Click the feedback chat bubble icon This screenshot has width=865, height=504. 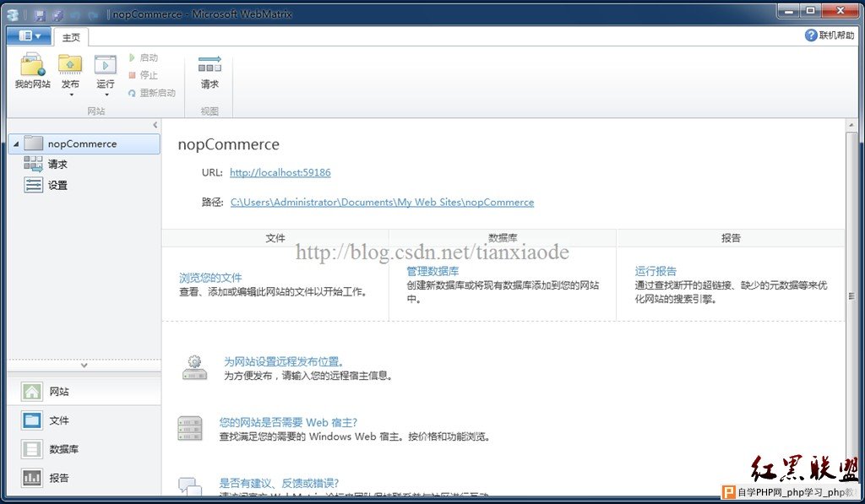[190, 485]
